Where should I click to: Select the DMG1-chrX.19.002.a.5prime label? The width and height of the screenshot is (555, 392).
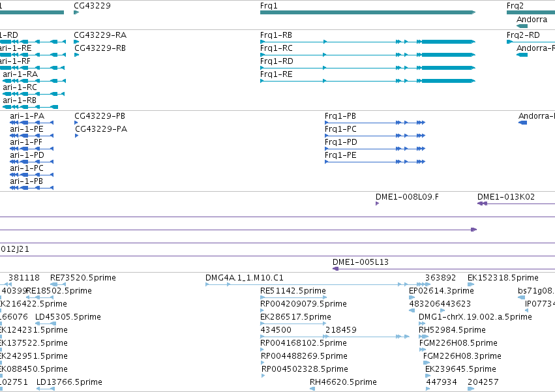475,317
